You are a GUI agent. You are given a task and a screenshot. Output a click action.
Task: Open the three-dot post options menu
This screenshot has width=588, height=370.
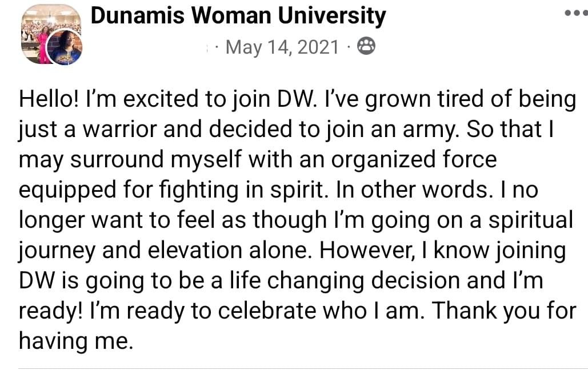577,13
